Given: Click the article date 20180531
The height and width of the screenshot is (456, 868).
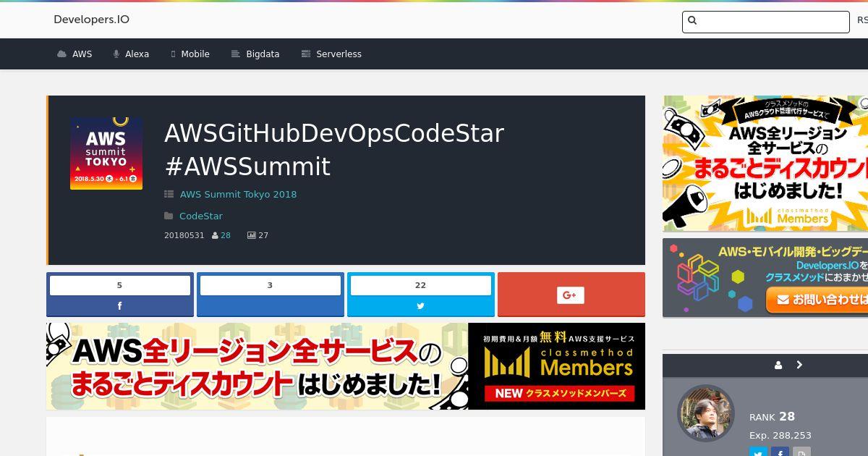Looking at the screenshot, I should coord(184,235).
